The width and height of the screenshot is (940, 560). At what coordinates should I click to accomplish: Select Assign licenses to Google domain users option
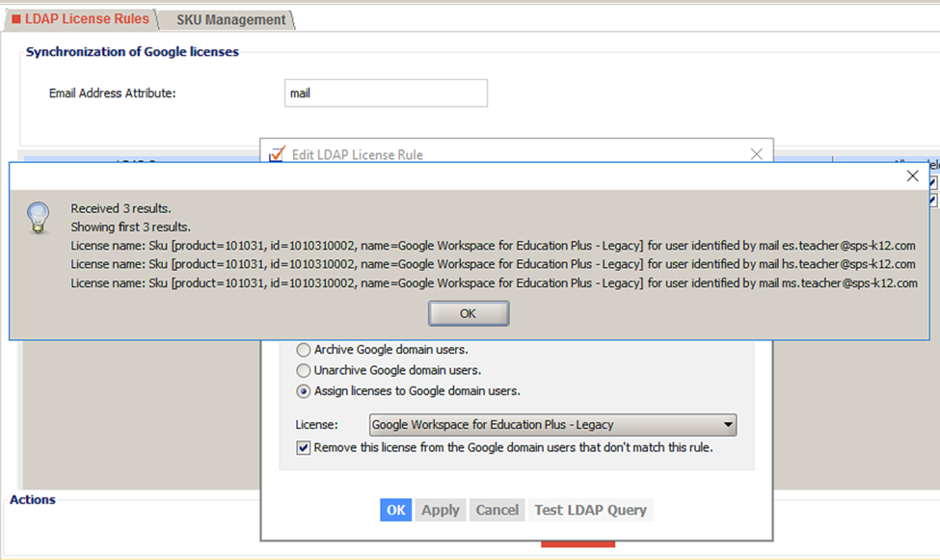pos(304,391)
